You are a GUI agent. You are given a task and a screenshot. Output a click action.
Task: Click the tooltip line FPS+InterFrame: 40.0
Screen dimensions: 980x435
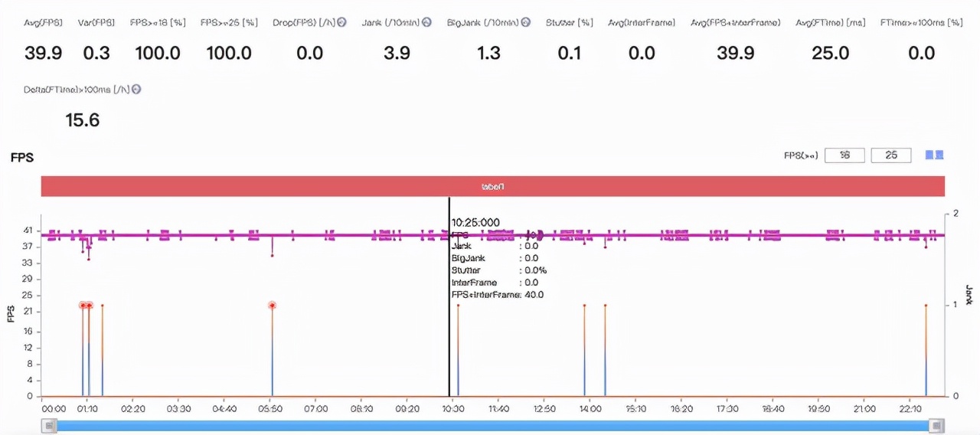tap(498, 295)
